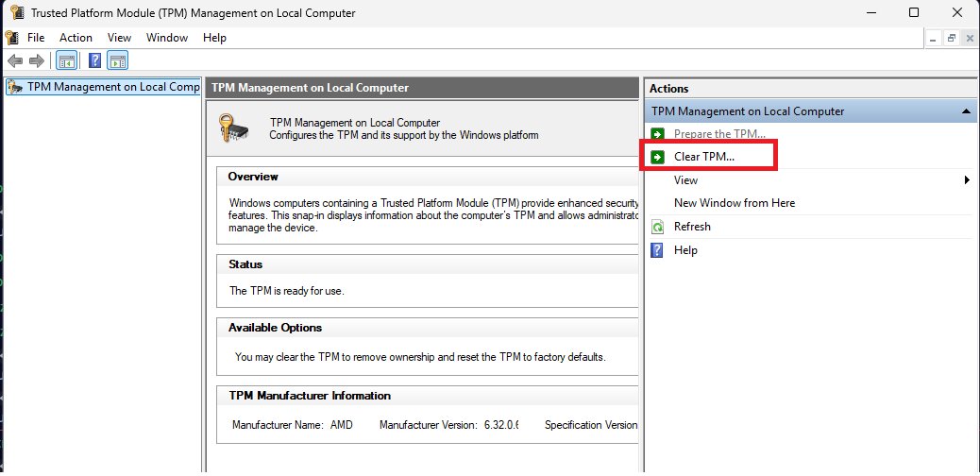Click the Actions pane header
980x476 pixels.
coord(811,88)
